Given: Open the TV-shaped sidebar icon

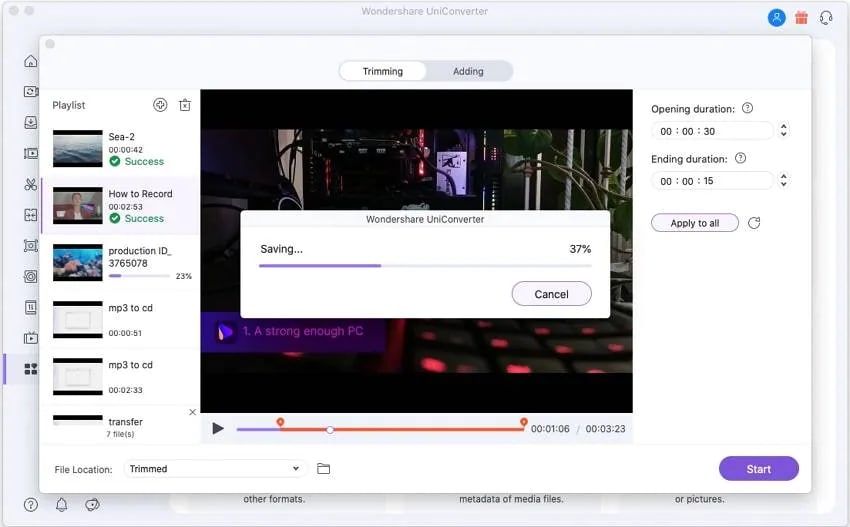Looking at the screenshot, I should click(31, 338).
